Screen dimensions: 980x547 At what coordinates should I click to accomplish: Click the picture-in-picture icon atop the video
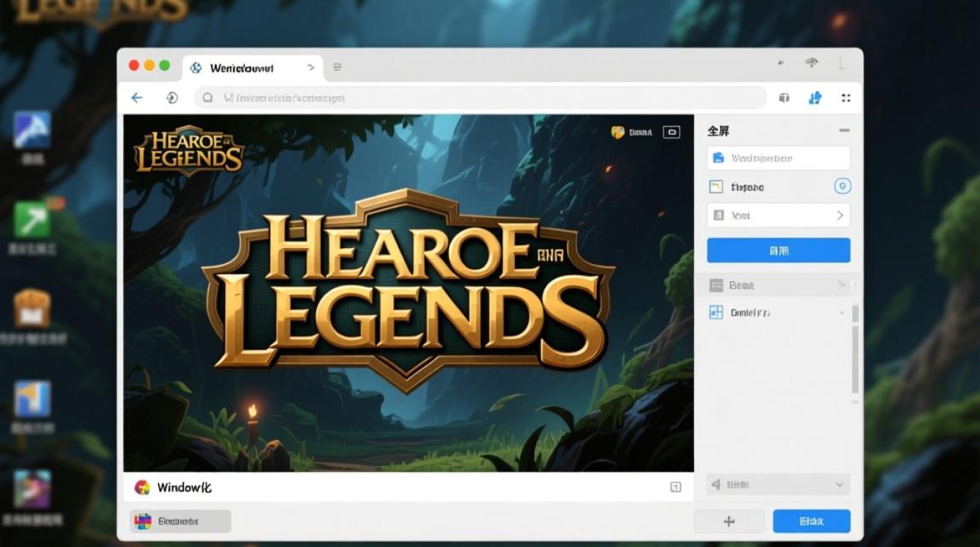pyautogui.click(x=672, y=132)
